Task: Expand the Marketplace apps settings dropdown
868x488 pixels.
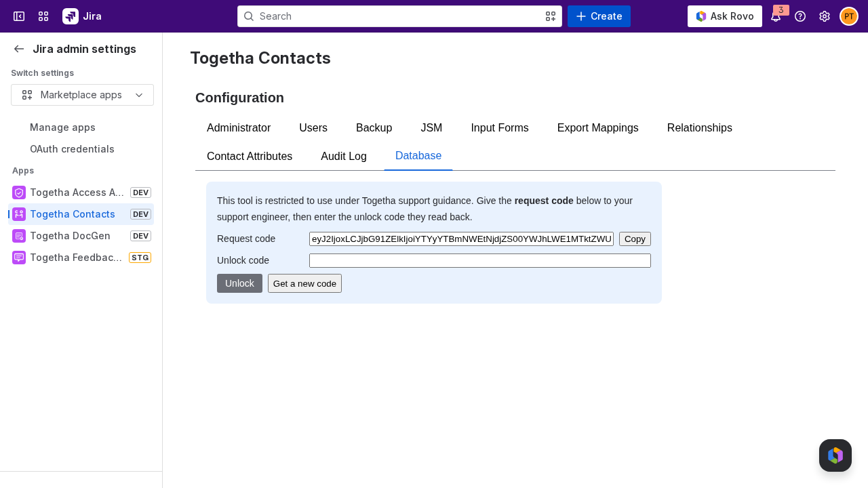Action: tap(82, 95)
